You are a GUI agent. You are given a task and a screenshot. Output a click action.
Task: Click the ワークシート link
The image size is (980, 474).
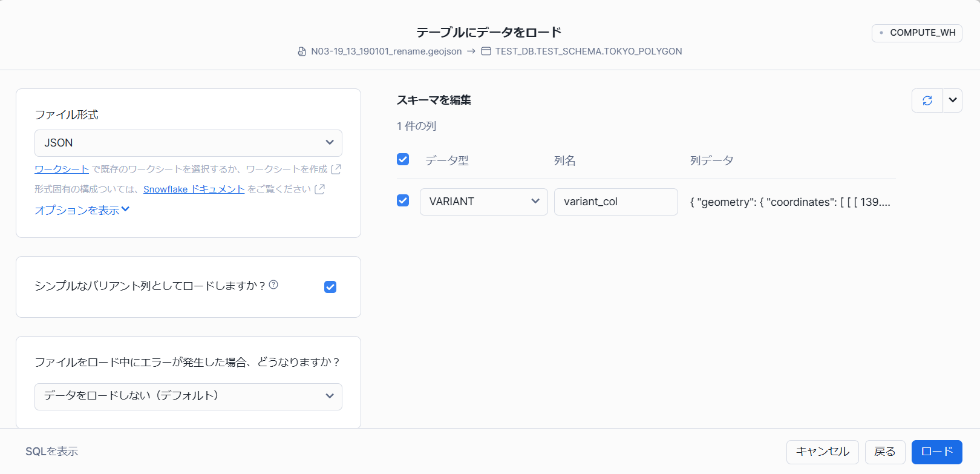point(62,169)
